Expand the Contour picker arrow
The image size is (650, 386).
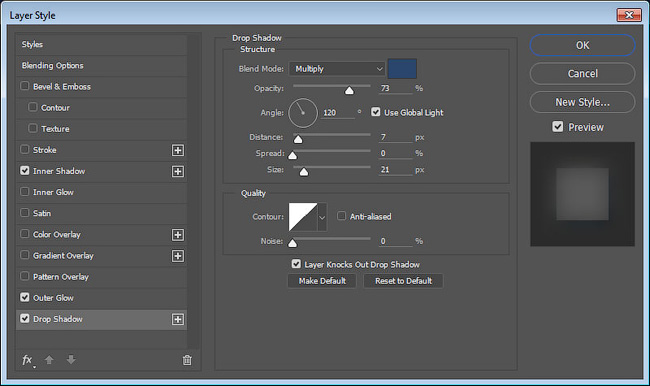pos(322,217)
